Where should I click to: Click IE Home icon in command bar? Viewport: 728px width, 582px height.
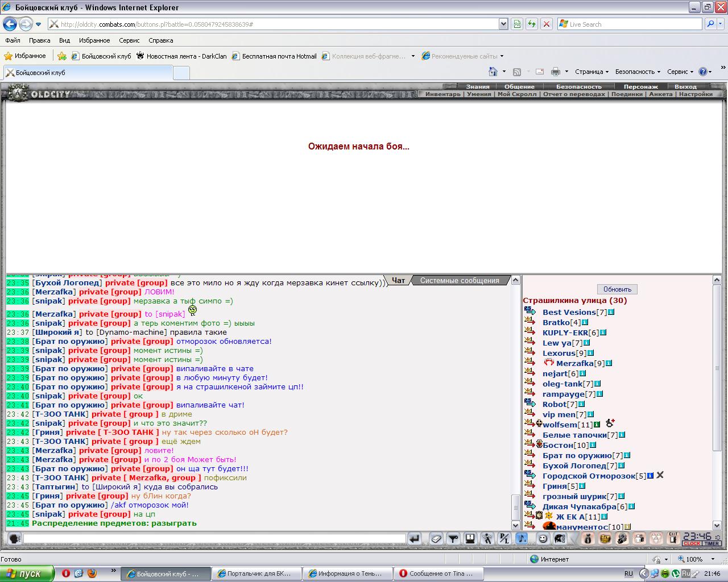[x=494, y=72]
